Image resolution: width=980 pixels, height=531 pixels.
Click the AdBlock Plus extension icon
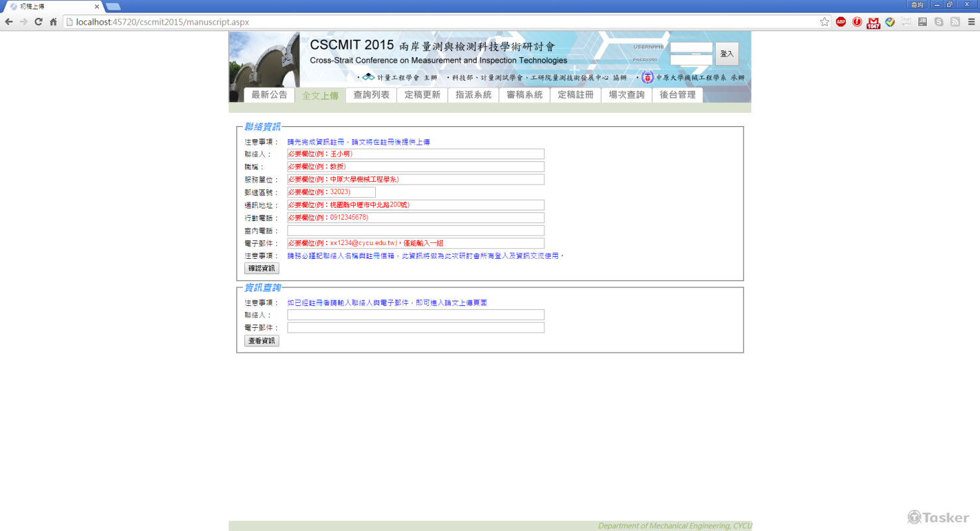841,22
